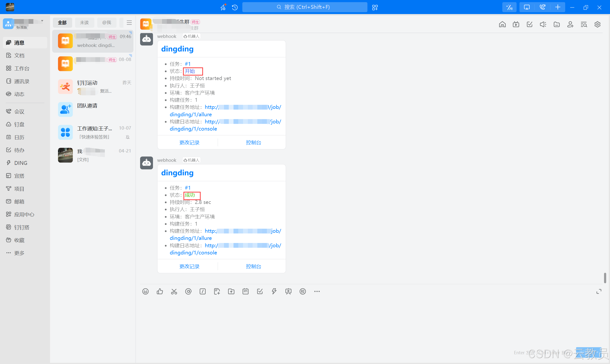
Task: Open group home page icon in header
Action: click(502, 24)
